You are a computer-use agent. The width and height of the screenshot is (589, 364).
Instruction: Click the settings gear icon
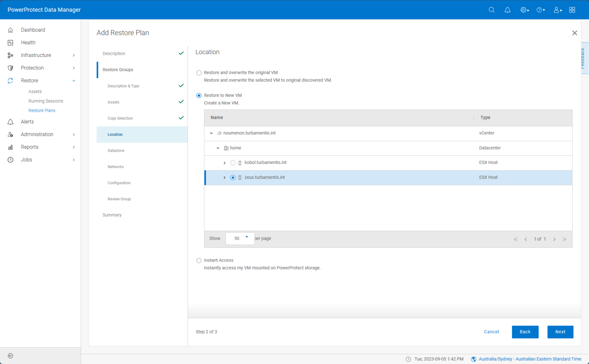tap(523, 10)
